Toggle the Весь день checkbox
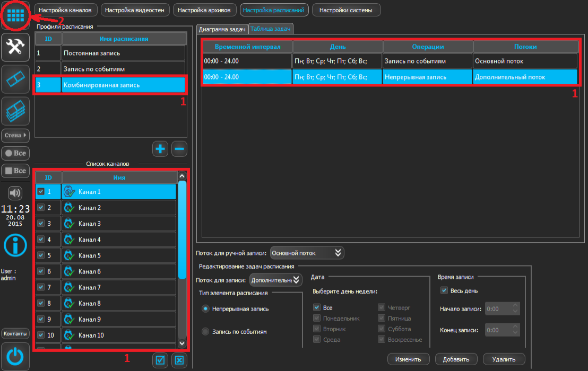 (444, 290)
